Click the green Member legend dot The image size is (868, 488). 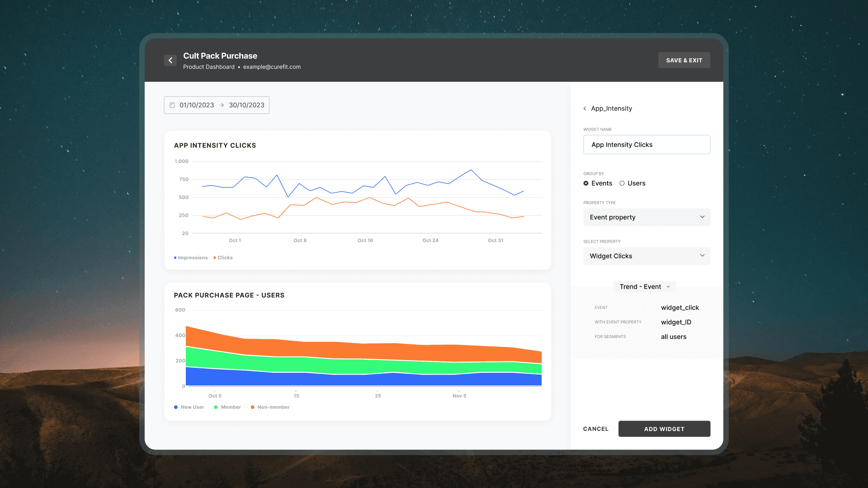216,407
